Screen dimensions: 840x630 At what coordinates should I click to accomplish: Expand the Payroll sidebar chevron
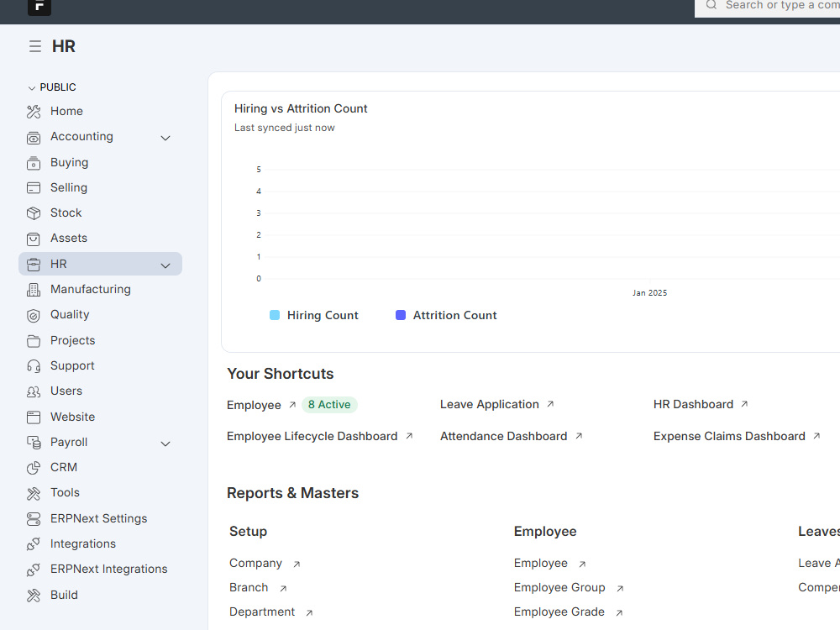165,444
